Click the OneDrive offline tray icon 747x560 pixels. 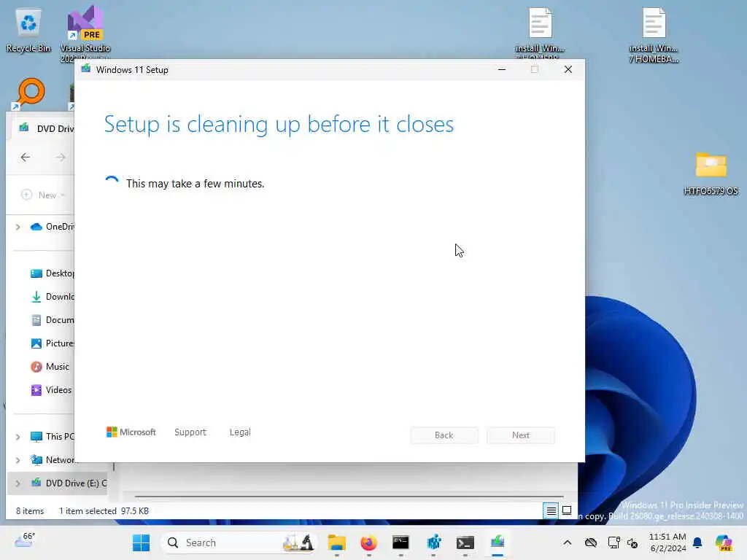click(591, 542)
